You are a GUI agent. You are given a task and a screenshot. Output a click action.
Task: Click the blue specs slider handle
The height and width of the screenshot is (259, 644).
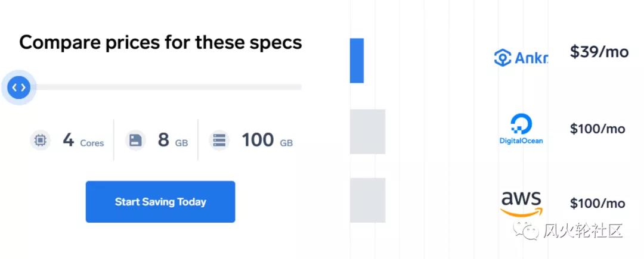[18, 88]
